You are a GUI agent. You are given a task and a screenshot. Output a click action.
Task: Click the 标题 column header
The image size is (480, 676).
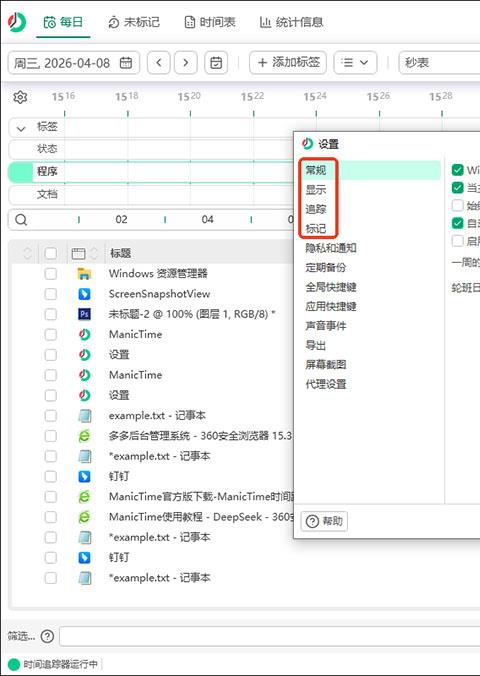(120, 253)
